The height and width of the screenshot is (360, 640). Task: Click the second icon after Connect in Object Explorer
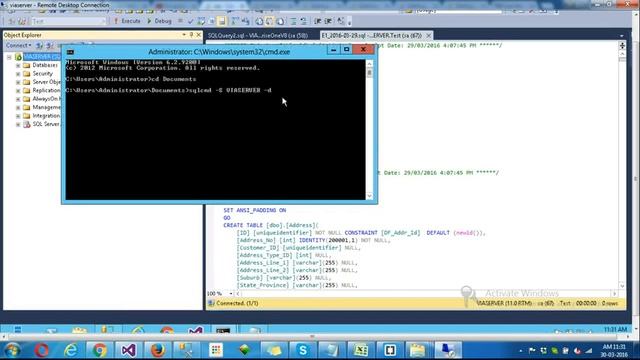(x=49, y=45)
